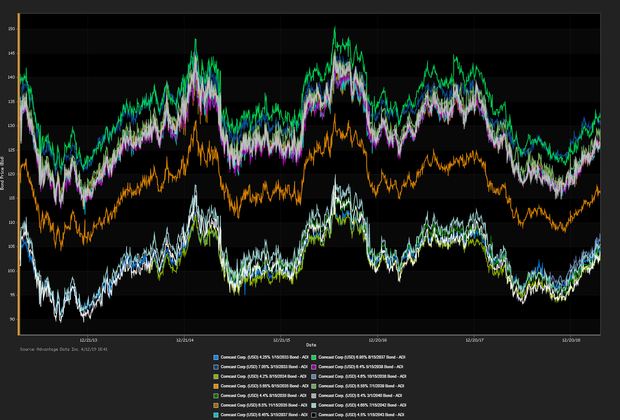This screenshot has height=420, width=620.
Task: Select legend label Comcast 7.05% 3/15/2033 Bond
Action: tap(264, 367)
